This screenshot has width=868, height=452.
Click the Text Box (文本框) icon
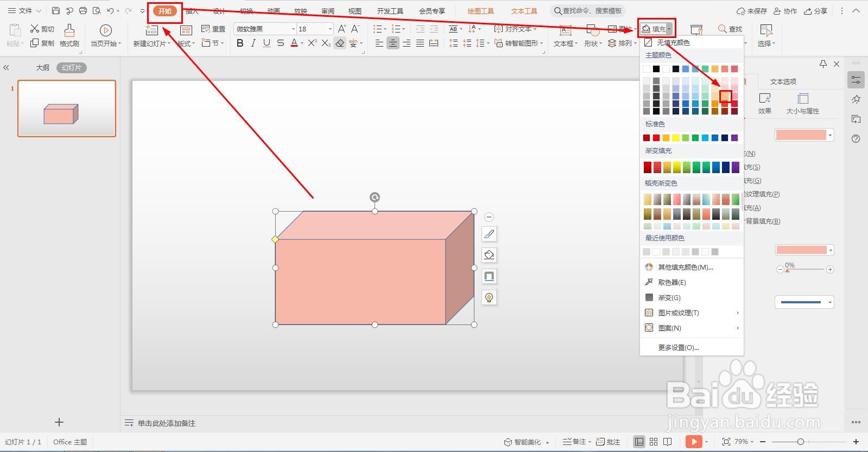click(x=565, y=30)
